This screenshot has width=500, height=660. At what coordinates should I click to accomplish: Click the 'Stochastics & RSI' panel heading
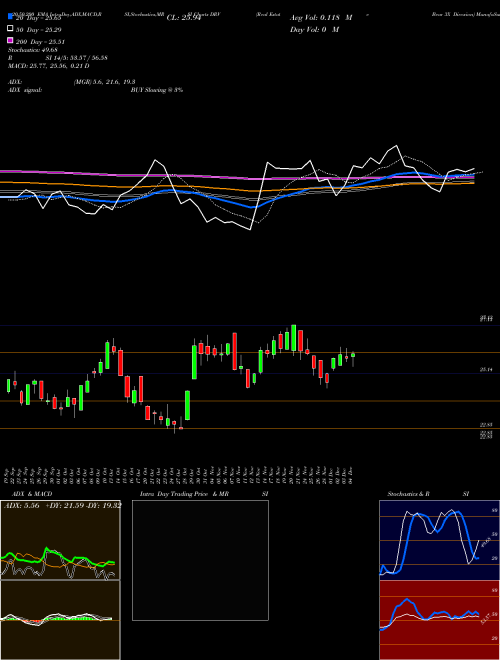pyautogui.click(x=428, y=494)
